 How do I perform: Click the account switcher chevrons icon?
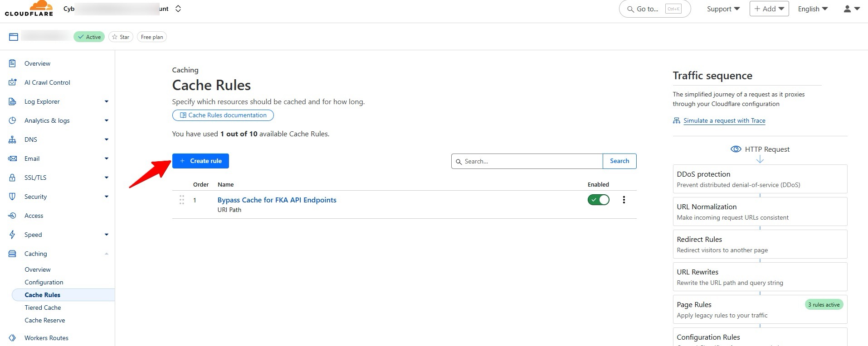click(178, 9)
